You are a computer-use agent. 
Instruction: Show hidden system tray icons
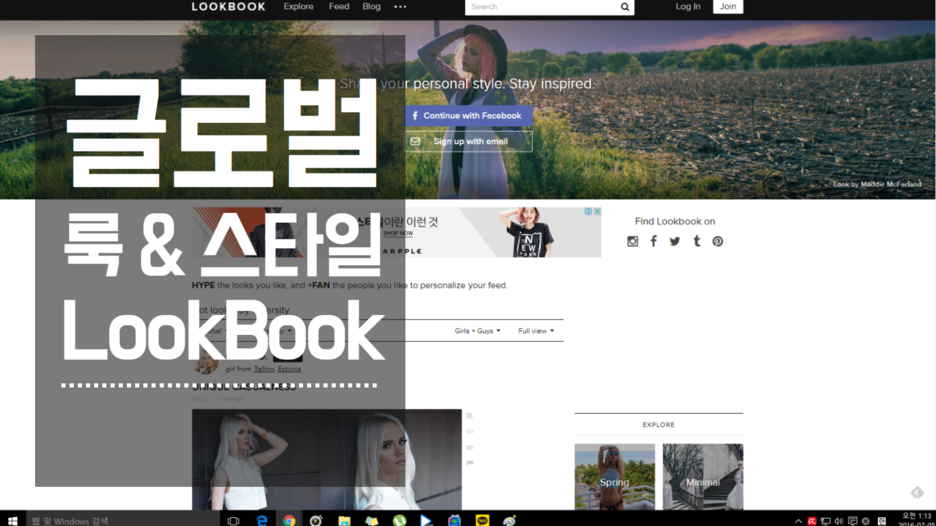point(798,521)
